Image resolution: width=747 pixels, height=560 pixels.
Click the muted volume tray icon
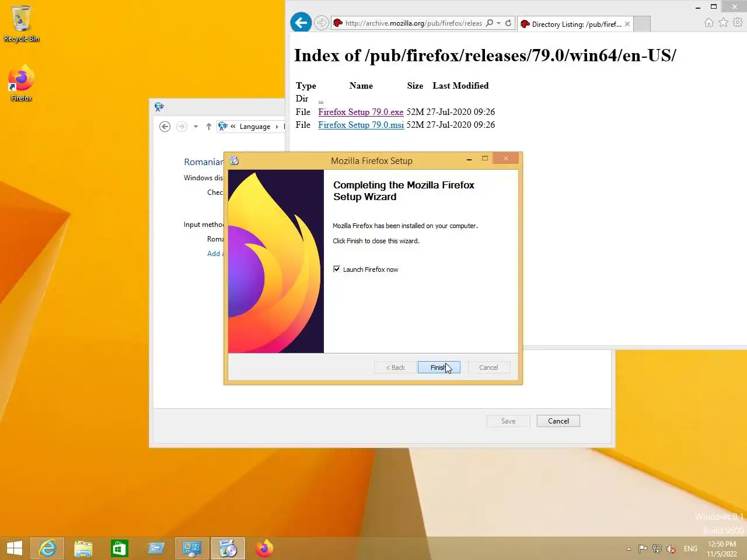[671, 549]
